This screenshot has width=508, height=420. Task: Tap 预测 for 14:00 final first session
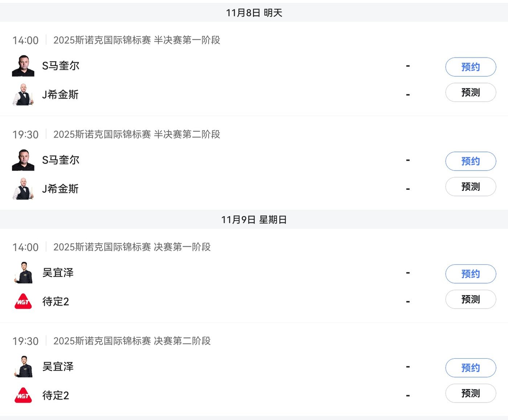470,299
